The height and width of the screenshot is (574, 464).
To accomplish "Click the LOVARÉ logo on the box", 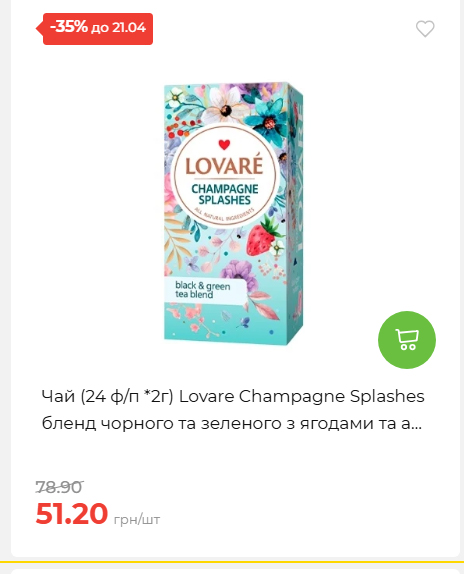I will (224, 165).
